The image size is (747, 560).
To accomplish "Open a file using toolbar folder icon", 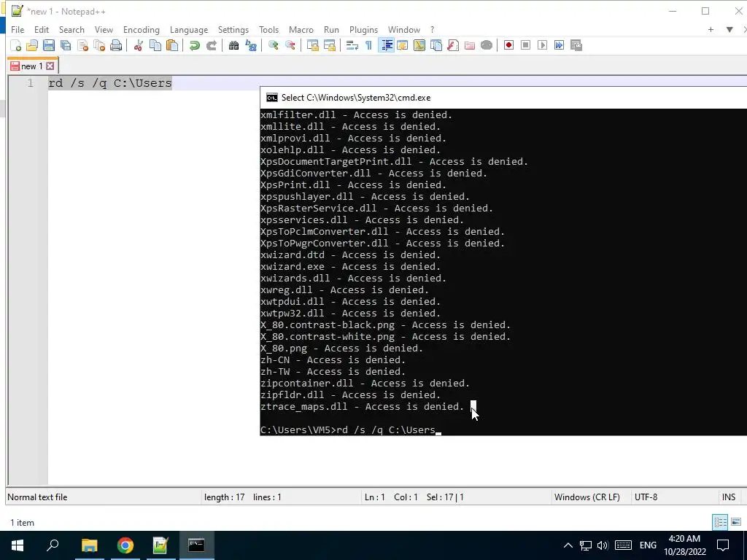I will pyautogui.click(x=32, y=45).
